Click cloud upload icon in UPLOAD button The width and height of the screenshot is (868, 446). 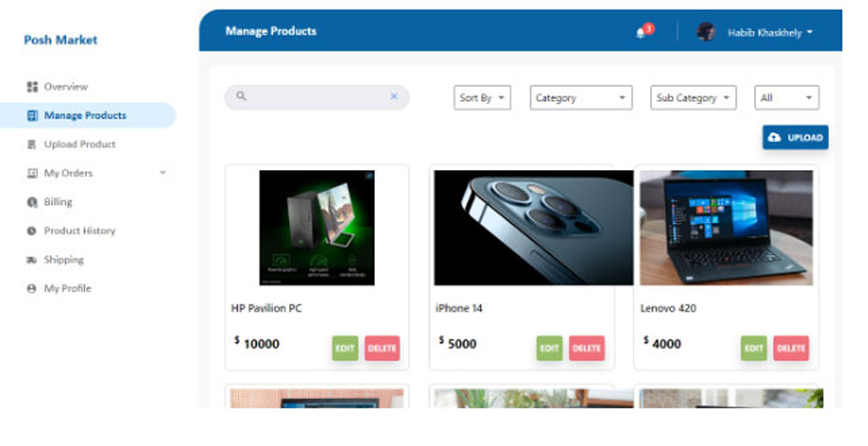click(774, 137)
